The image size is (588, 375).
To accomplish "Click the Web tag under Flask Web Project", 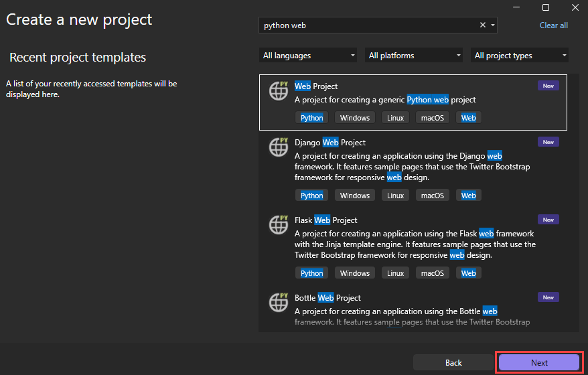I will (x=468, y=273).
